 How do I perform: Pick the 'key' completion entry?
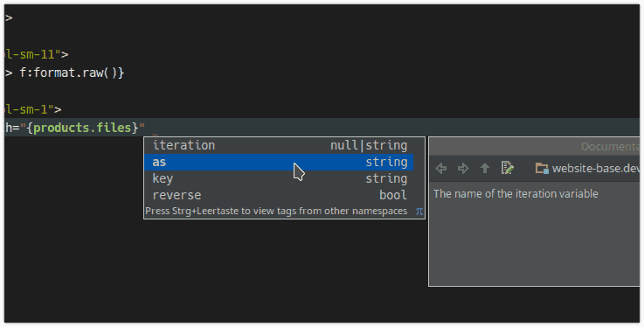[279, 178]
